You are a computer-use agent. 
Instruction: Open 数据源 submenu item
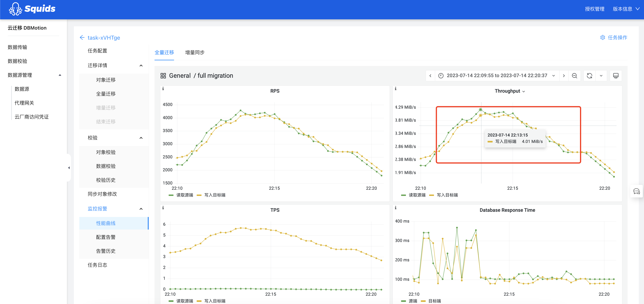coord(22,89)
